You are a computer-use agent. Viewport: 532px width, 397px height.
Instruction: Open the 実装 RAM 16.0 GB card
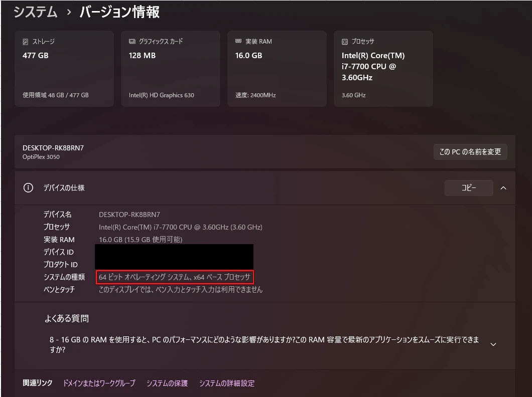tap(277, 69)
